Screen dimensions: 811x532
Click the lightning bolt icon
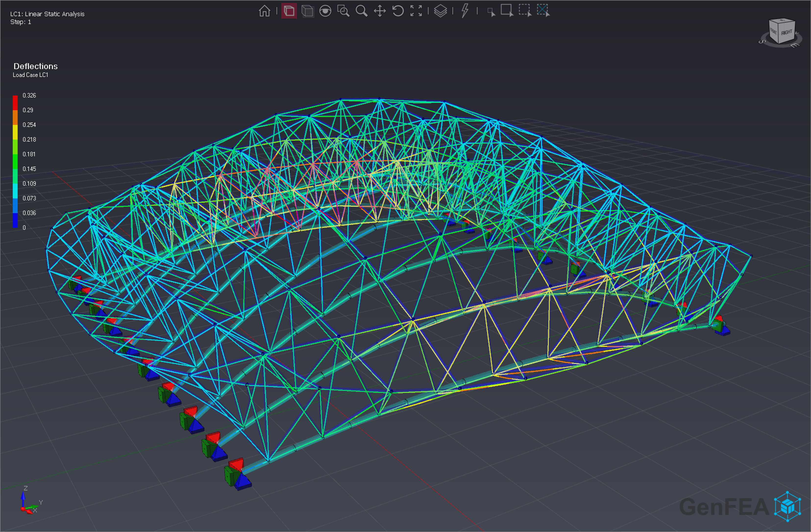(x=465, y=10)
